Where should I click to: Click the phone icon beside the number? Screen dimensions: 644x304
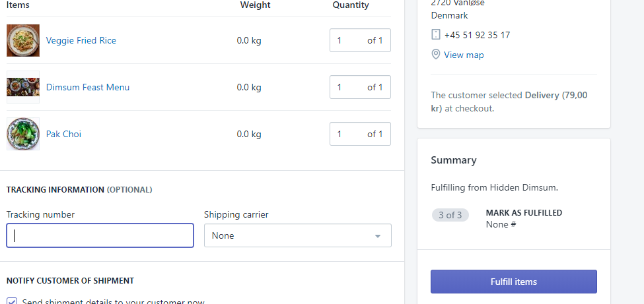point(435,35)
